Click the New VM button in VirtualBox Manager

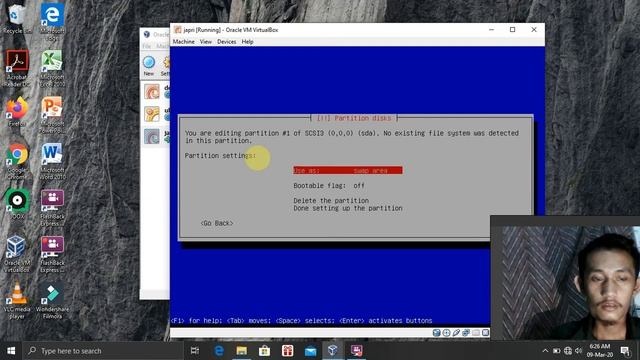pos(149,66)
